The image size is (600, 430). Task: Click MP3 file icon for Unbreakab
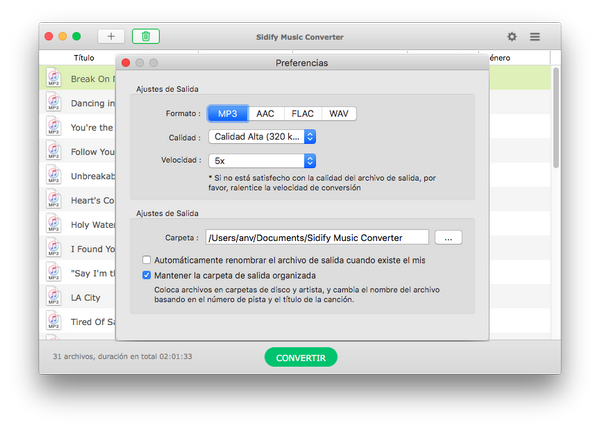[54, 175]
